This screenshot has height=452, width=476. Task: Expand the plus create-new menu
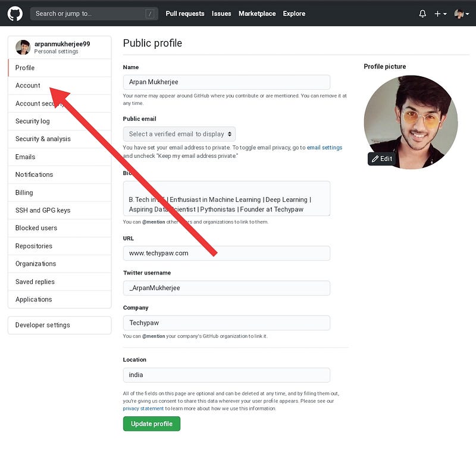point(440,14)
